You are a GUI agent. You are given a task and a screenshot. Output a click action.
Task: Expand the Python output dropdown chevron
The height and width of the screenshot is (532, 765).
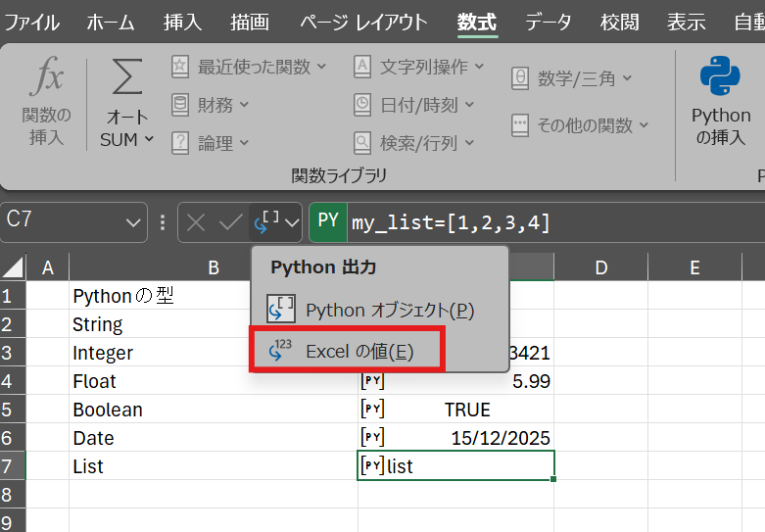[292, 223]
